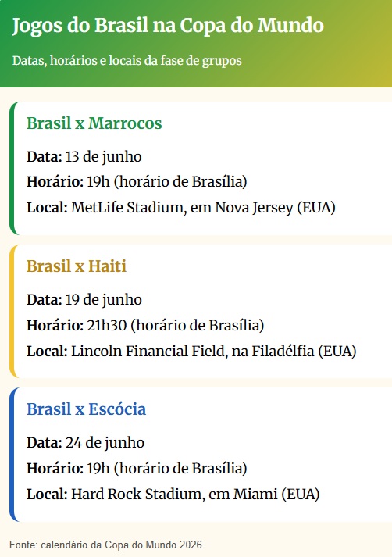Click the yellow accent bar of Haiti card
Viewport: 392px width, 557px height.
(x=12, y=311)
